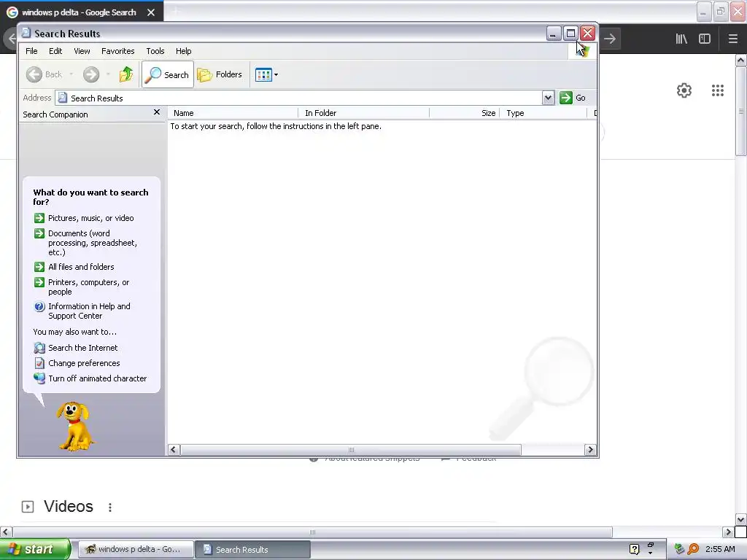Click Search the Internet
The image size is (747, 560).
pos(76,348)
